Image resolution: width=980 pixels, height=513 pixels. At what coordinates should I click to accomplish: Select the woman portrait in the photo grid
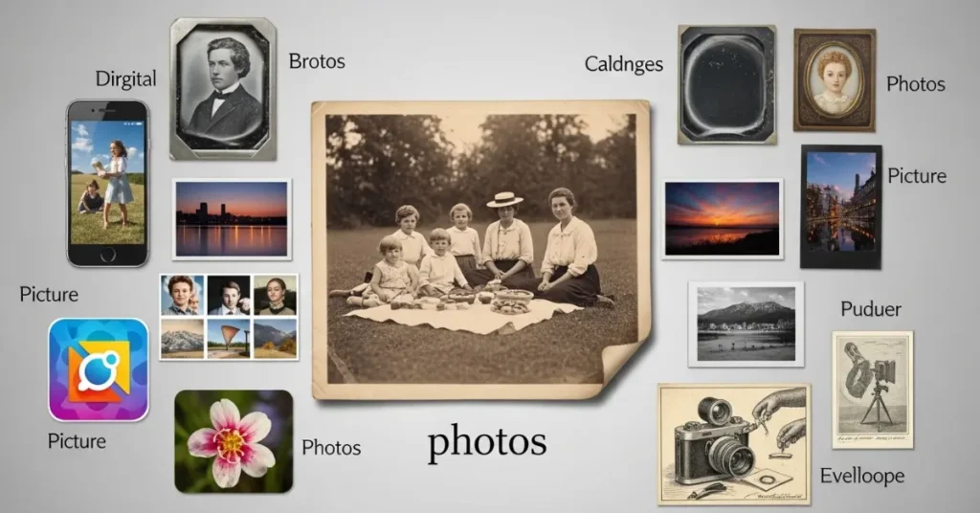coord(275,295)
